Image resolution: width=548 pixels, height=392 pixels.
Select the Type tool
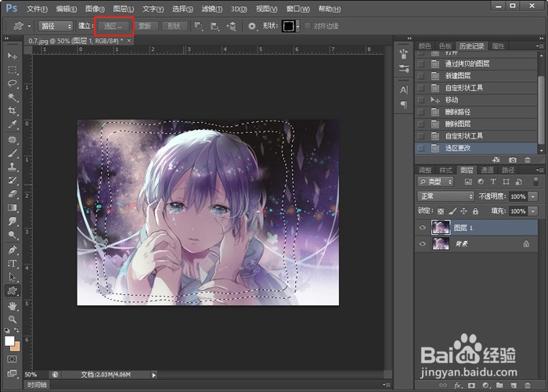click(x=13, y=264)
